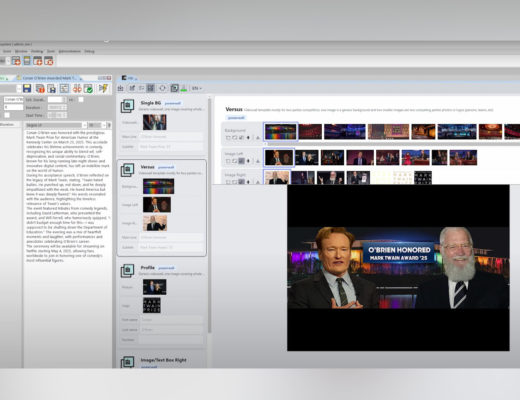Viewport: 520px width, 400px height.
Task: Select the first Image Left thumbnail of Conan
Action: point(279,157)
